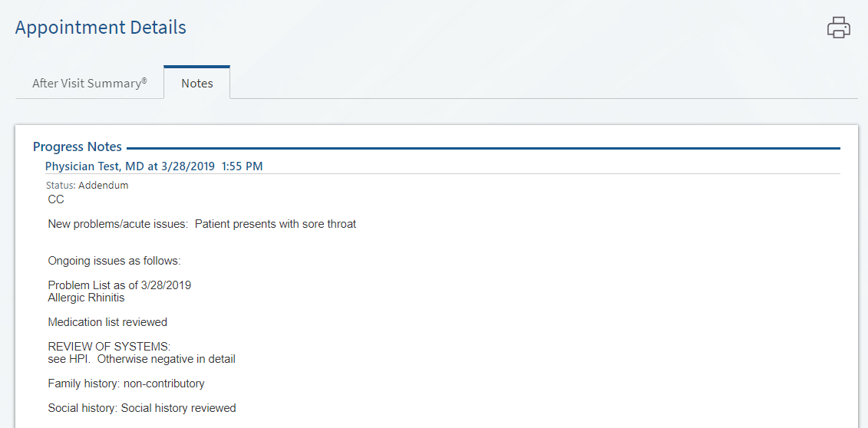
Task: Click the Appointment Details page title
Action: (101, 28)
